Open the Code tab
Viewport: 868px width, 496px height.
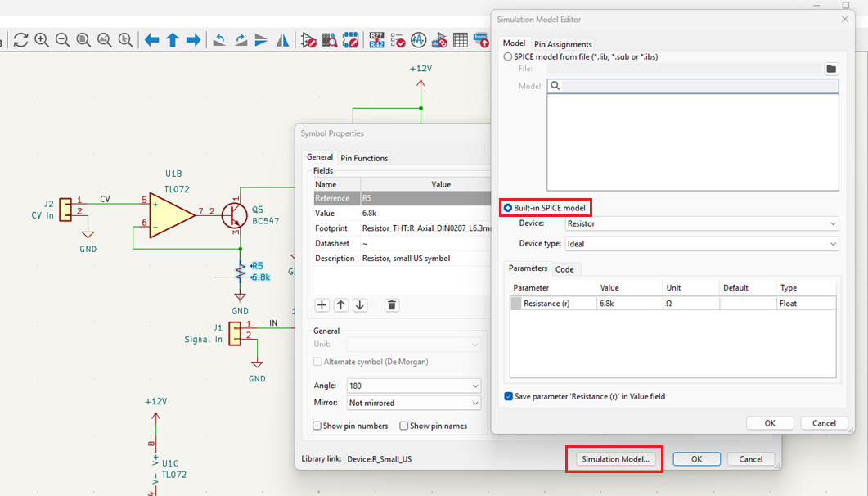[x=564, y=269]
